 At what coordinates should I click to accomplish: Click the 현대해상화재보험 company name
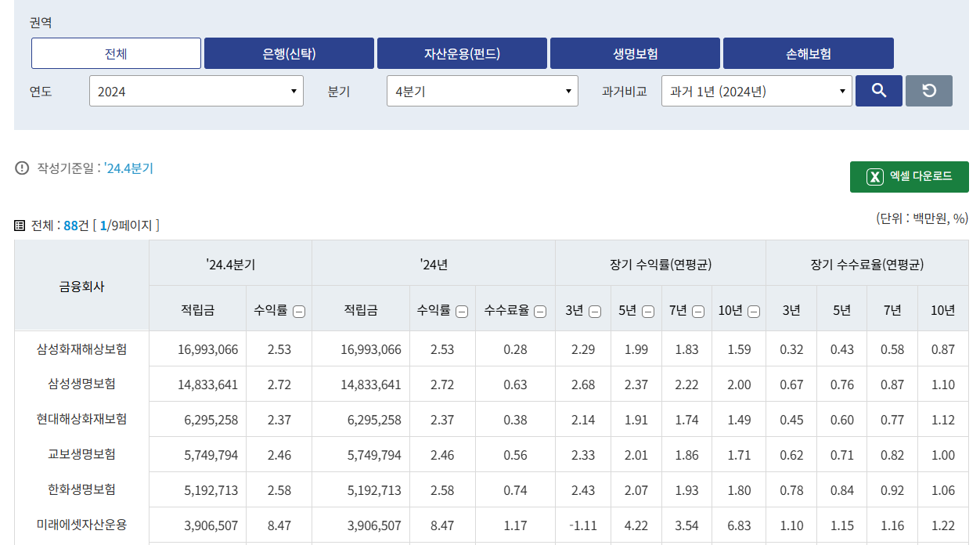coord(81,419)
